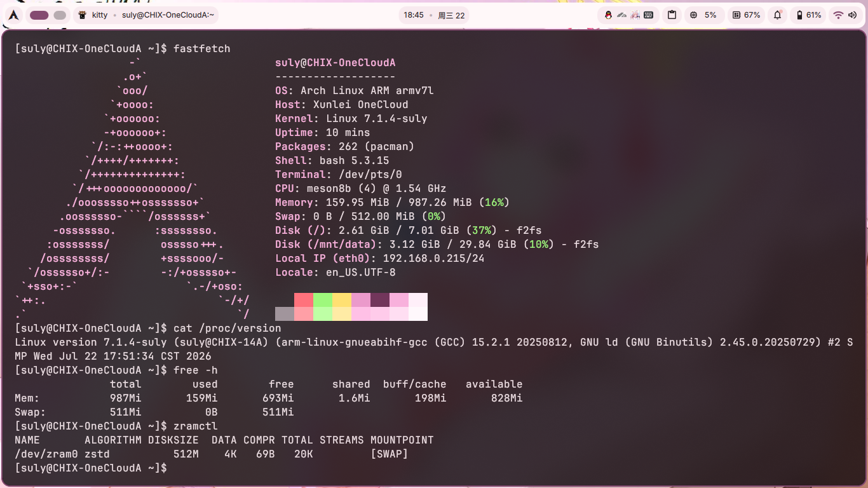Click the memory module icon

[736, 15]
